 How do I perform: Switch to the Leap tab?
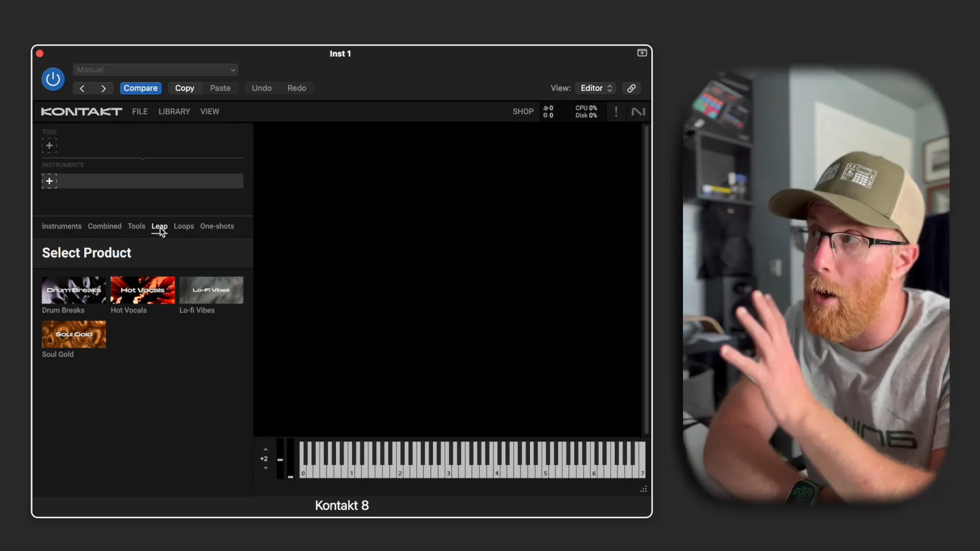coord(159,227)
